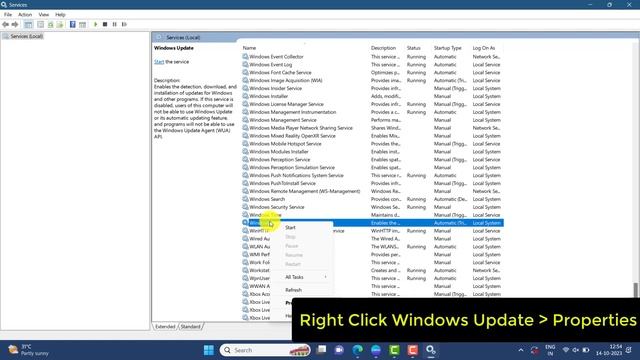Show hidden system tray icons chevron
This screenshot has height=360, width=640.
click(521, 350)
